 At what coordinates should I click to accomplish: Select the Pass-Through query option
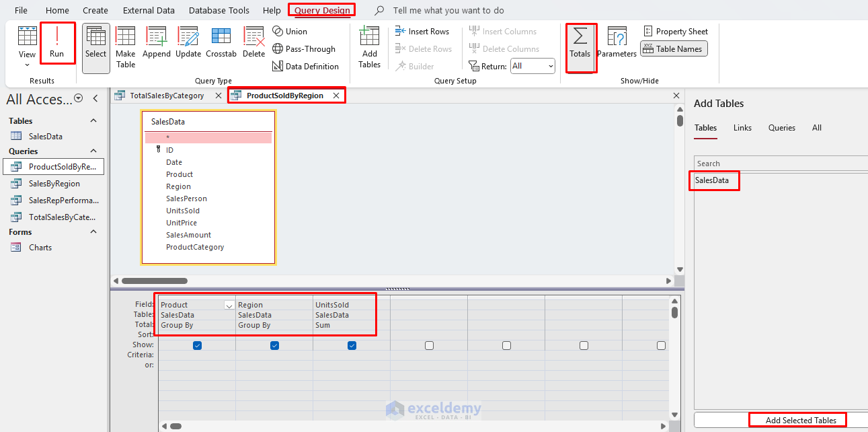click(x=304, y=49)
